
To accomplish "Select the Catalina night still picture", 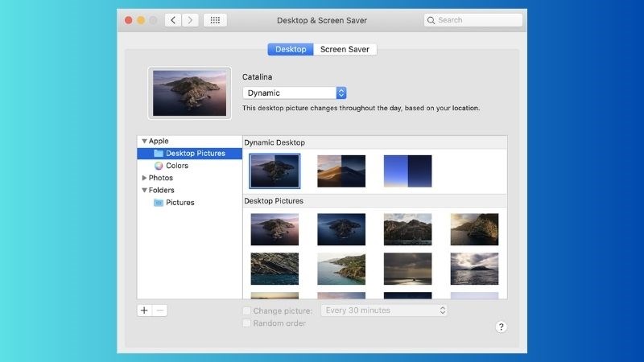I will 341,229.
